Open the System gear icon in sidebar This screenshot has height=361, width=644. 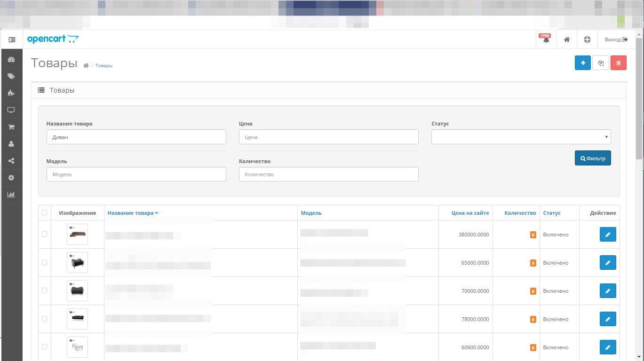11,178
